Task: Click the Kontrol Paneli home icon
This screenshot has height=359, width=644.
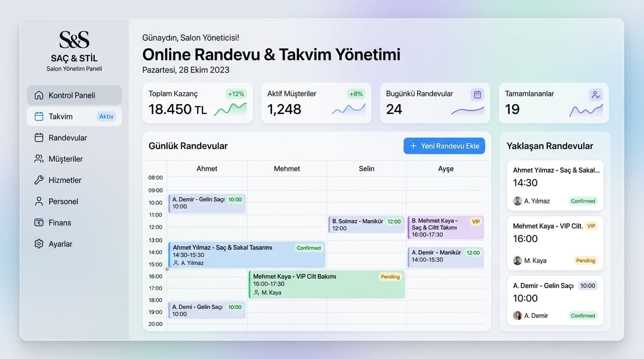Action: click(x=39, y=95)
